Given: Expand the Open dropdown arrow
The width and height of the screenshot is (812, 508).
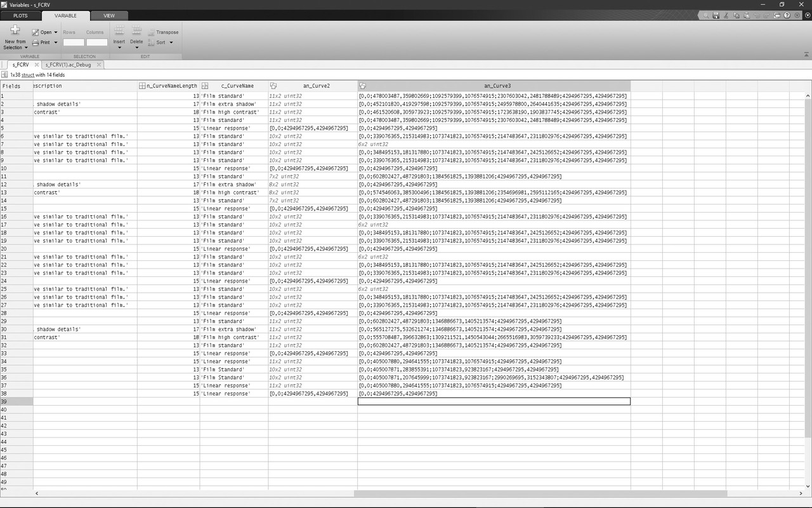Looking at the screenshot, I should point(56,32).
